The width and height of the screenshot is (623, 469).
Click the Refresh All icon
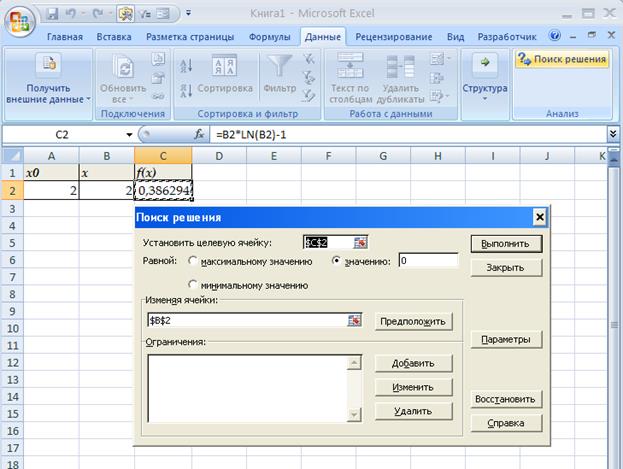pyautogui.click(x=123, y=66)
